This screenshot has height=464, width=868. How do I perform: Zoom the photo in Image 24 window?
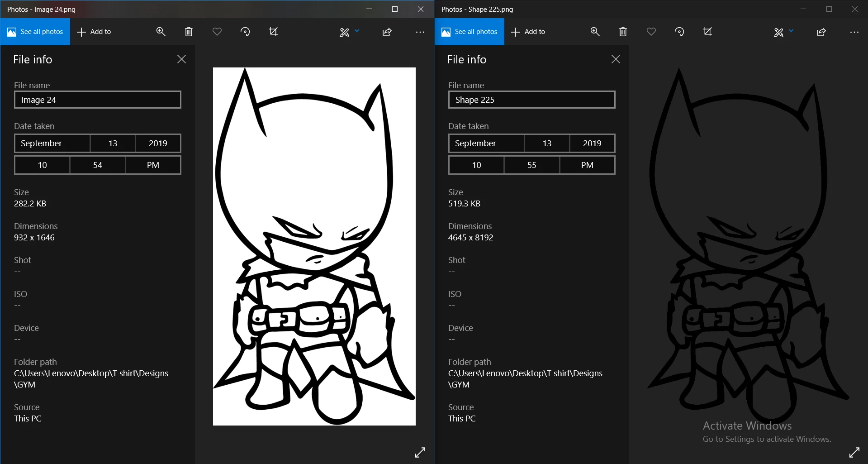coord(161,32)
